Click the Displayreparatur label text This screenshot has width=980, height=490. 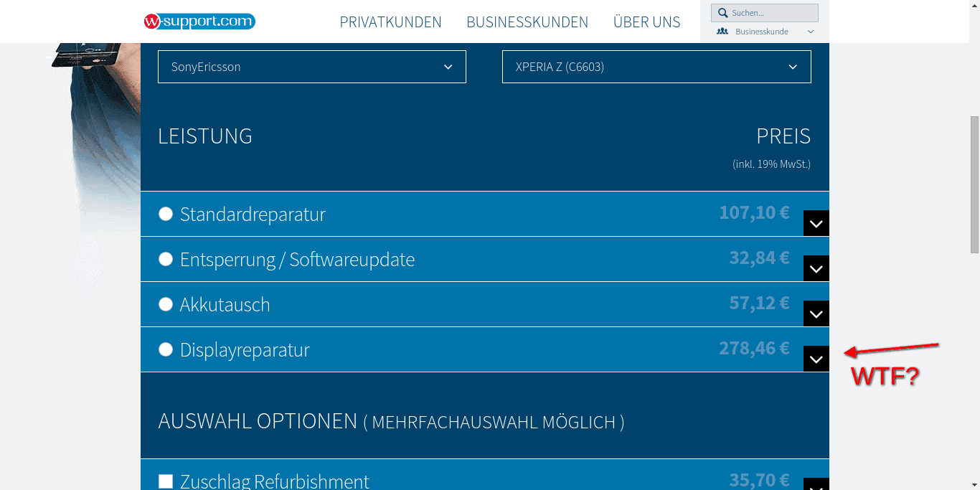tap(245, 350)
